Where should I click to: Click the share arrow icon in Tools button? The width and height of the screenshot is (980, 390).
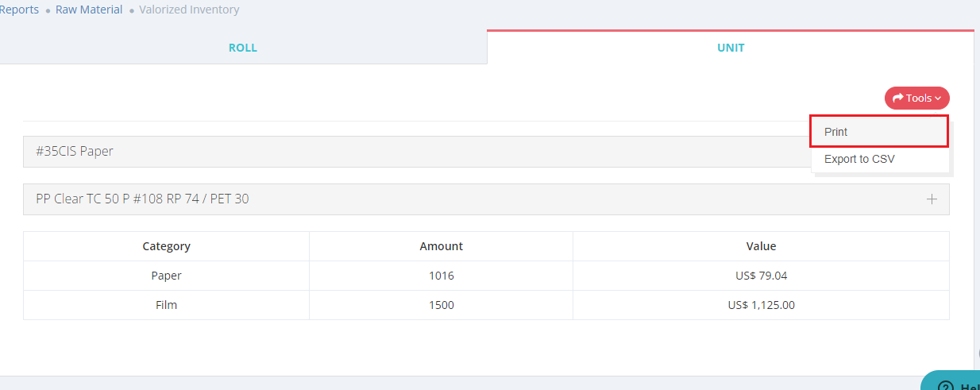click(898, 98)
